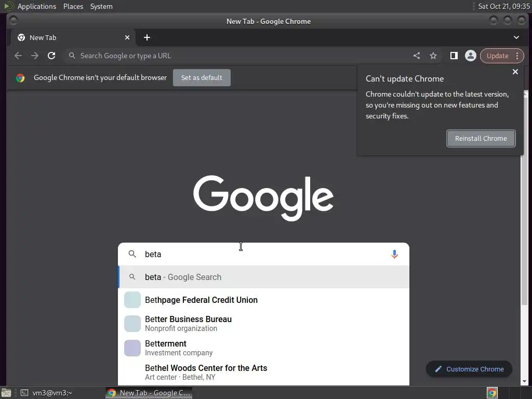The image size is (532, 399).
Task: Click the Better Business Bureau thumbnail
Action: (x=132, y=324)
